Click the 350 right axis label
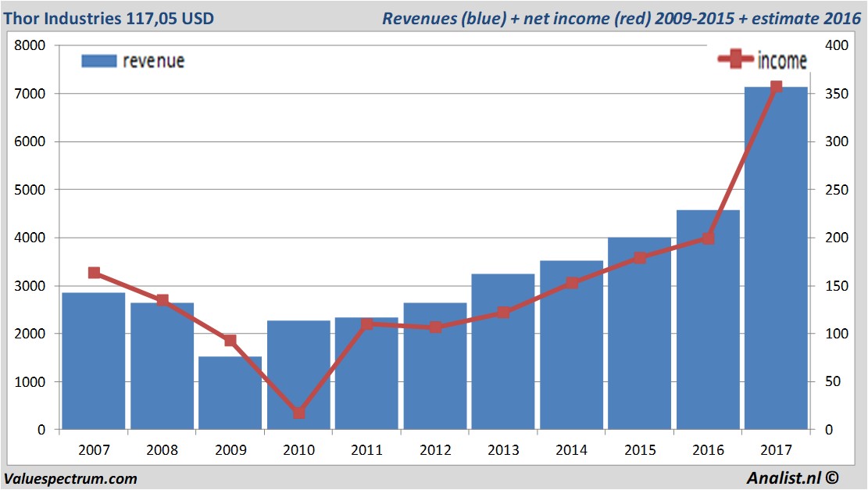 click(837, 94)
